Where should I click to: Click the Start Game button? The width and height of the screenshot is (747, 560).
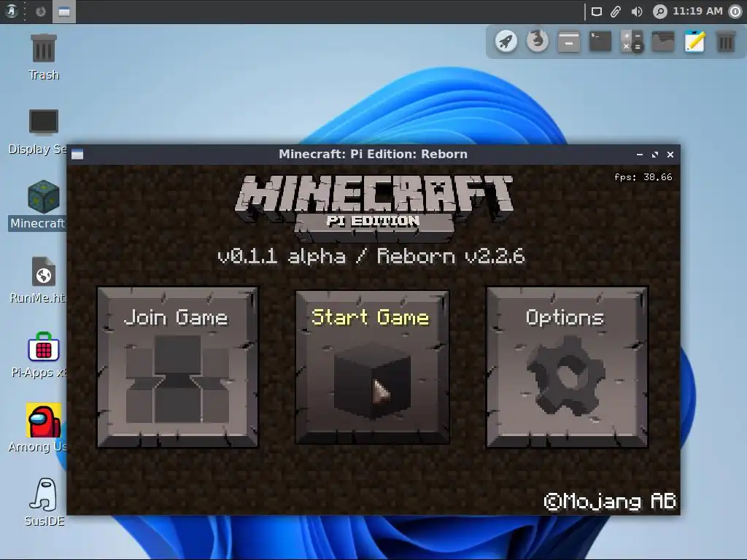pyautogui.click(x=372, y=367)
